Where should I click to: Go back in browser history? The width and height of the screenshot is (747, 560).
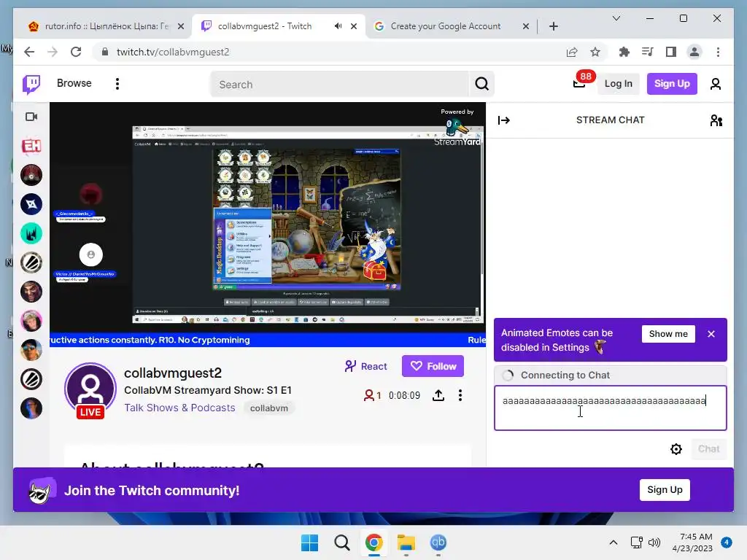coord(29,52)
